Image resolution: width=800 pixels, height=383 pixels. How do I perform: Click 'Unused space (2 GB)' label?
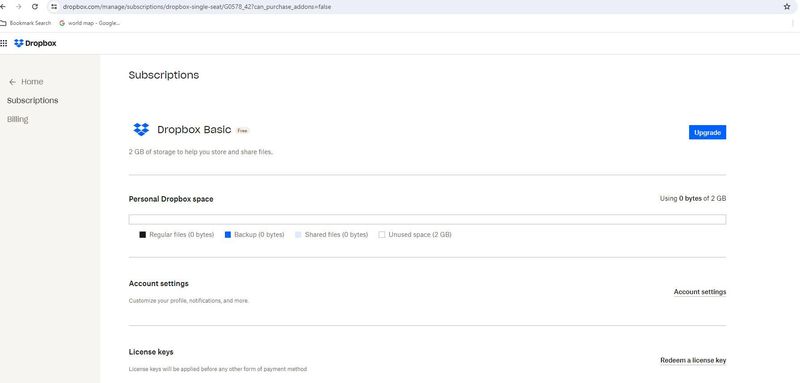(x=420, y=235)
